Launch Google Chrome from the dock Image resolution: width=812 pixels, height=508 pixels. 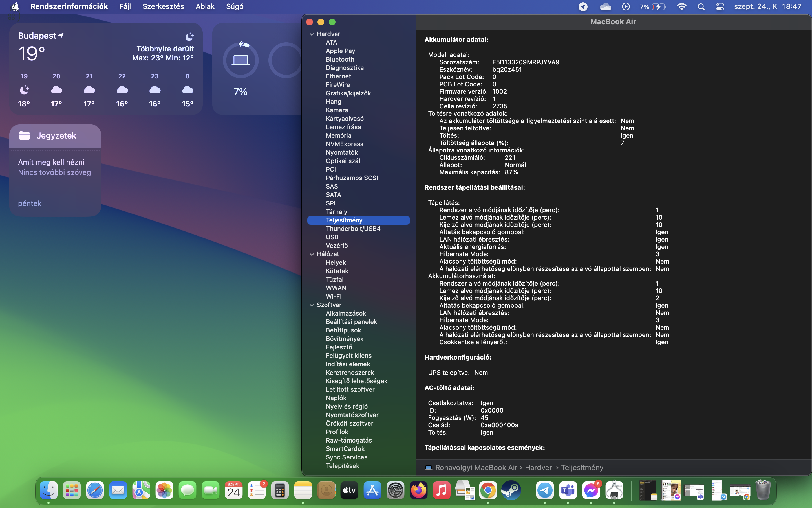[x=488, y=491]
